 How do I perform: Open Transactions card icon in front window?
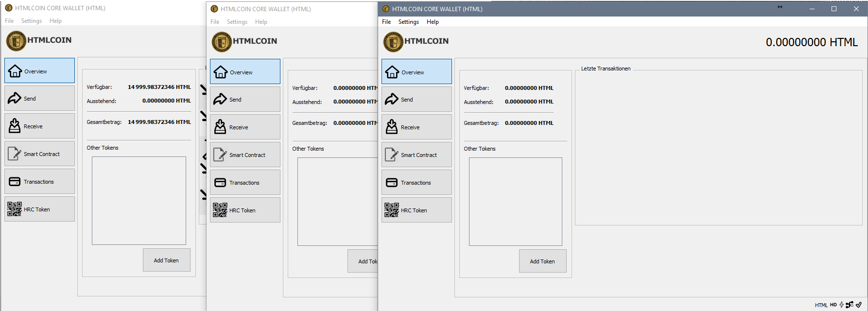pos(392,183)
